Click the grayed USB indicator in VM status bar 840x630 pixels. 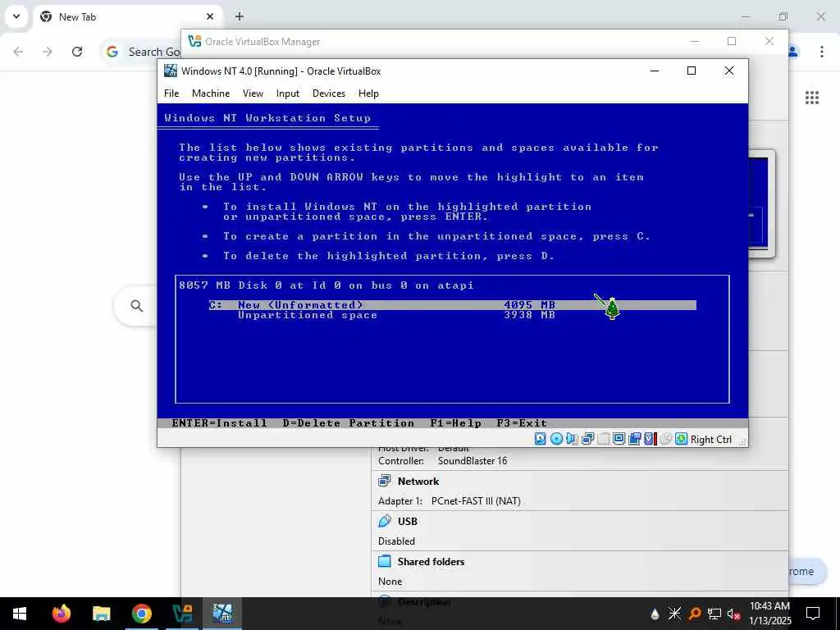(x=603, y=440)
